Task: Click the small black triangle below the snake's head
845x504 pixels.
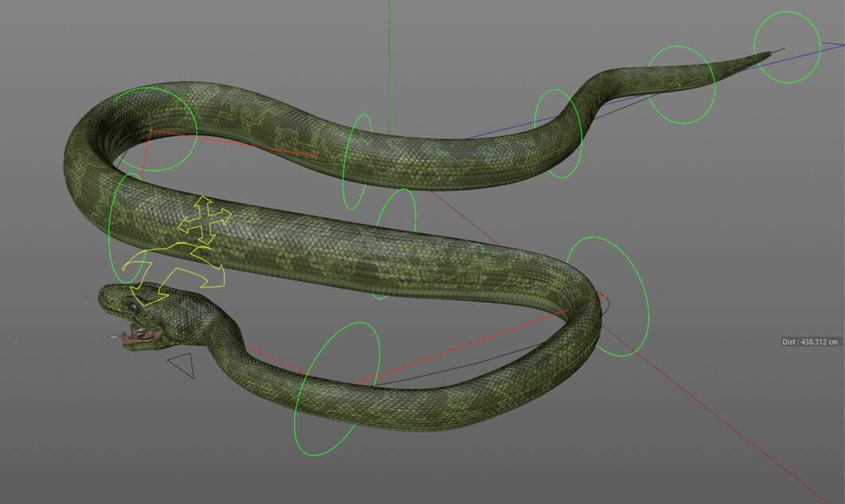Action: [182, 365]
